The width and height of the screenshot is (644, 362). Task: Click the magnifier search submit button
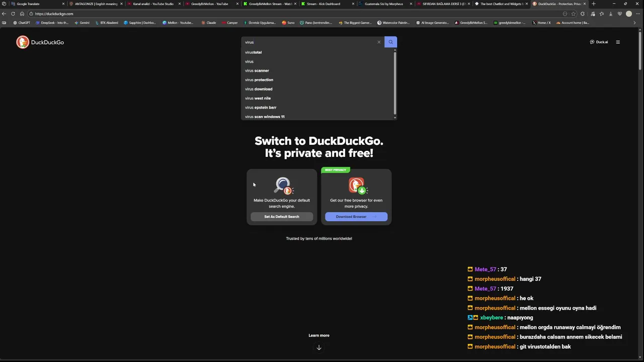[x=390, y=42]
